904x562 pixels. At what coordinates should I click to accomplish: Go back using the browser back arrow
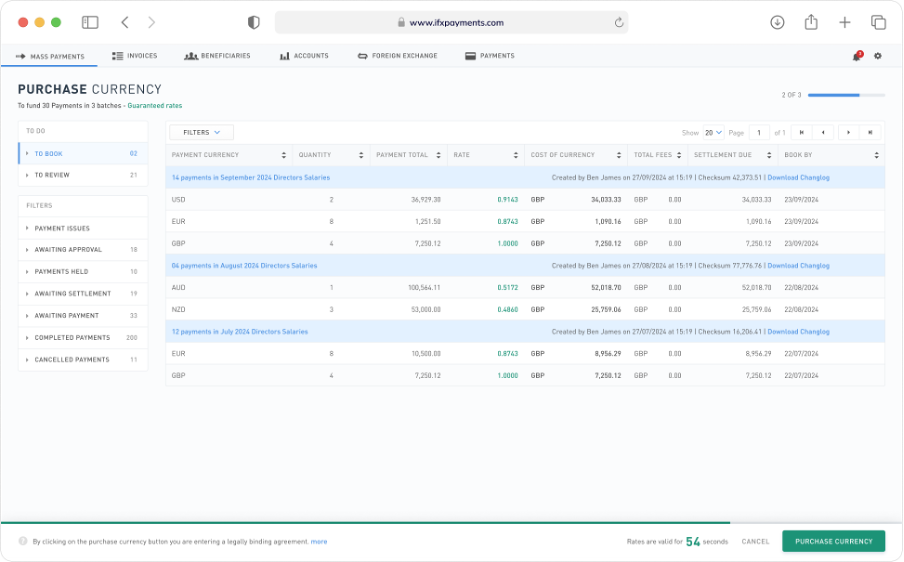[x=125, y=22]
